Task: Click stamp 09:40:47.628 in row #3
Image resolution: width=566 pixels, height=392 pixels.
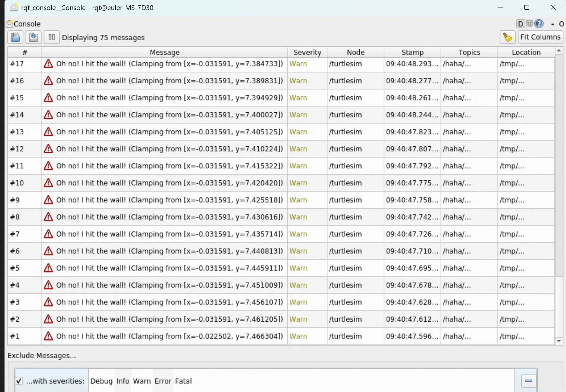Action: [x=412, y=302]
